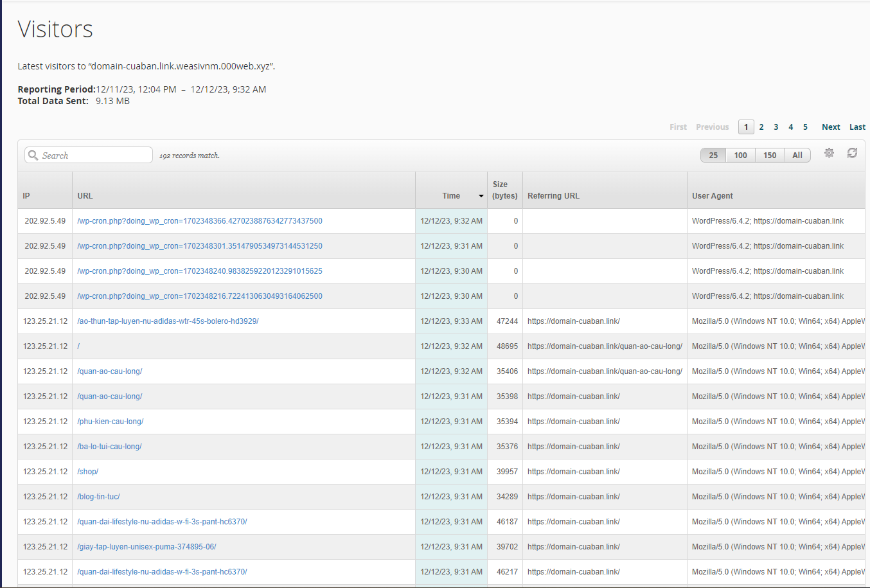Click the size value 34289
This screenshot has height=588, width=870.
coord(507,497)
